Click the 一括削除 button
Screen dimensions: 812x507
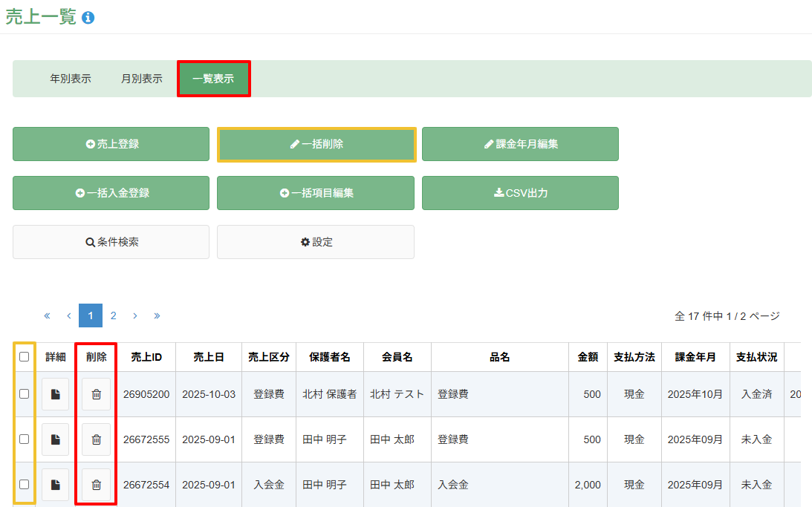click(x=316, y=144)
